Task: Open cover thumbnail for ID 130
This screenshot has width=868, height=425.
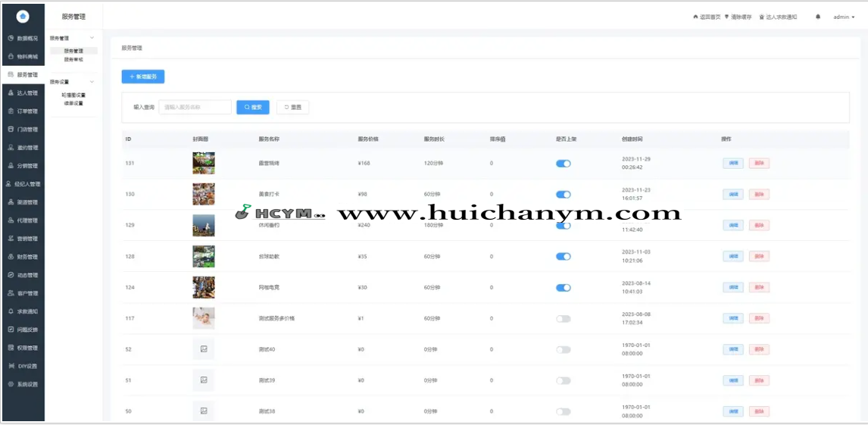Action: 204,194
